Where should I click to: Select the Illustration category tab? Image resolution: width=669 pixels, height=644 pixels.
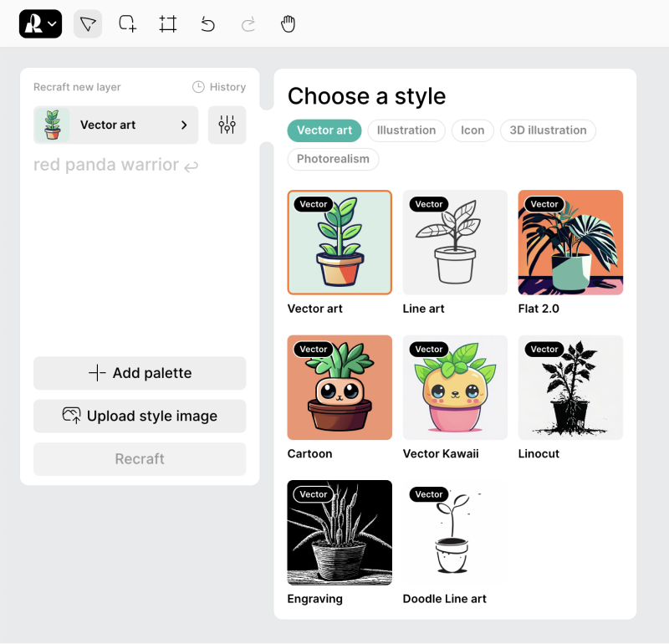click(406, 130)
